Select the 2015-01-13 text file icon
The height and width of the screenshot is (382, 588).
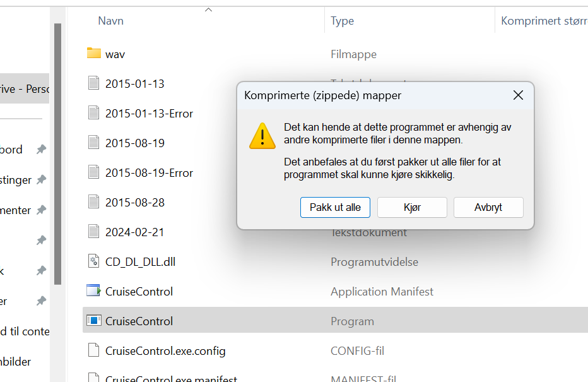94,83
